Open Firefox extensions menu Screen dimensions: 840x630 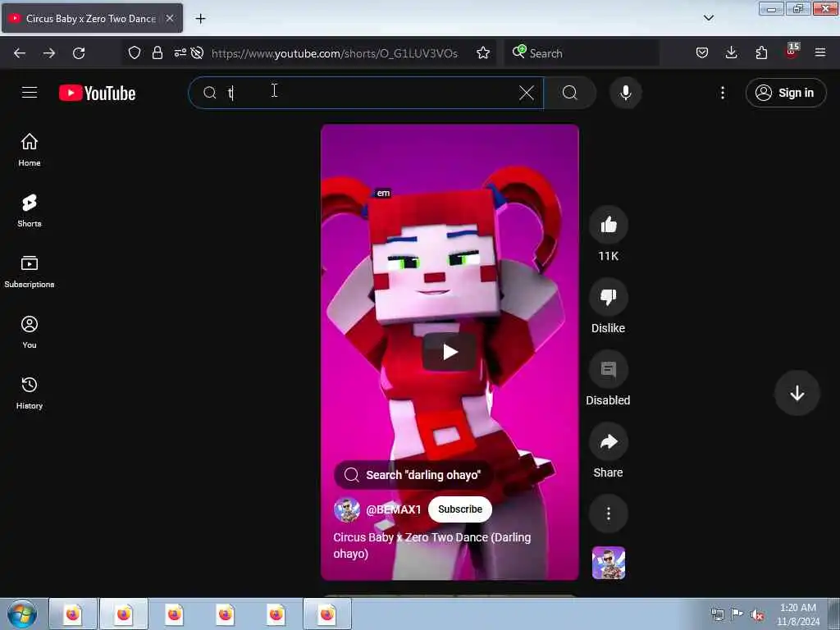pos(761,53)
